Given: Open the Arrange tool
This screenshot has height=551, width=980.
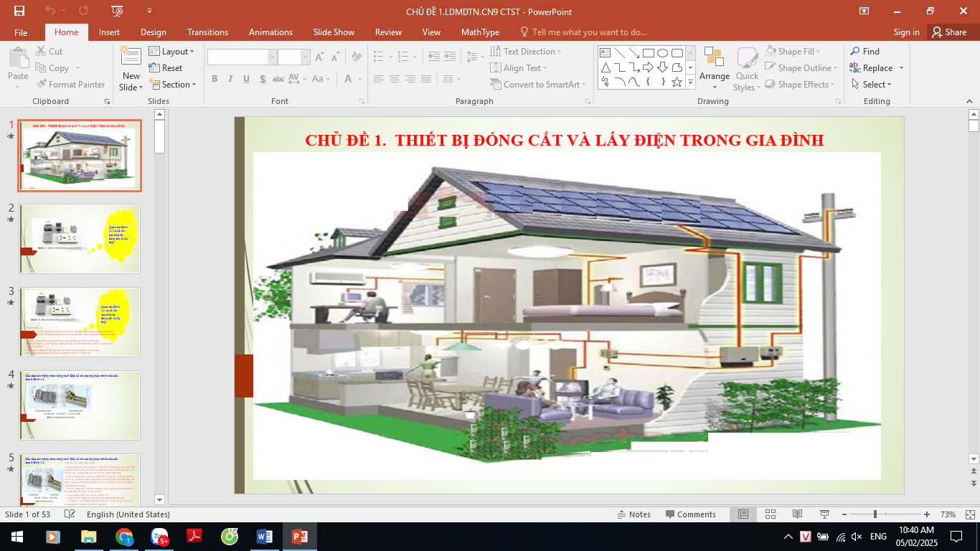Looking at the screenshot, I should point(714,68).
